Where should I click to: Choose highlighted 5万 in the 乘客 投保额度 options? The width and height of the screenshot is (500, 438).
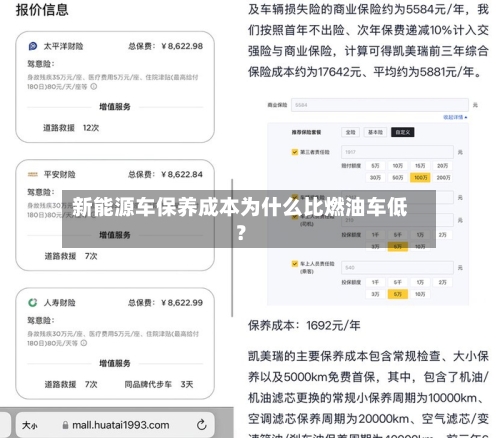tap(398, 294)
